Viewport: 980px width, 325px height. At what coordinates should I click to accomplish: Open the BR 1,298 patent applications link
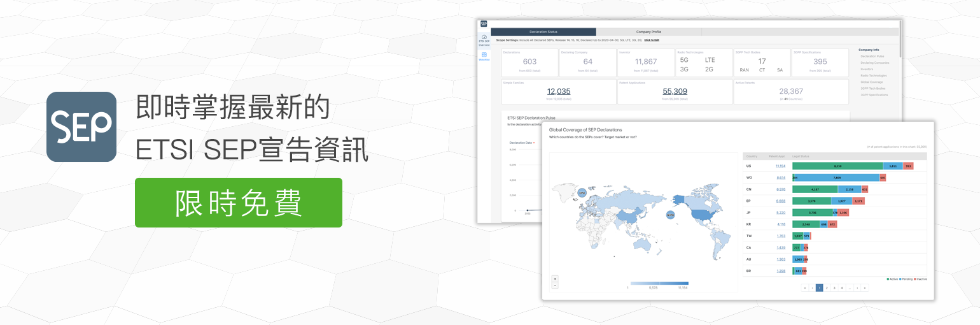pyautogui.click(x=781, y=271)
